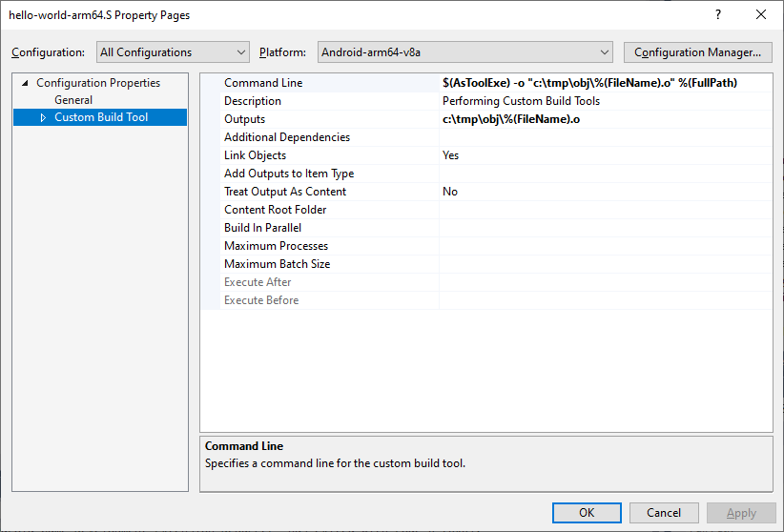This screenshot has width=784, height=532.
Task: Close the Property Pages dialog
Action: coord(760,15)
